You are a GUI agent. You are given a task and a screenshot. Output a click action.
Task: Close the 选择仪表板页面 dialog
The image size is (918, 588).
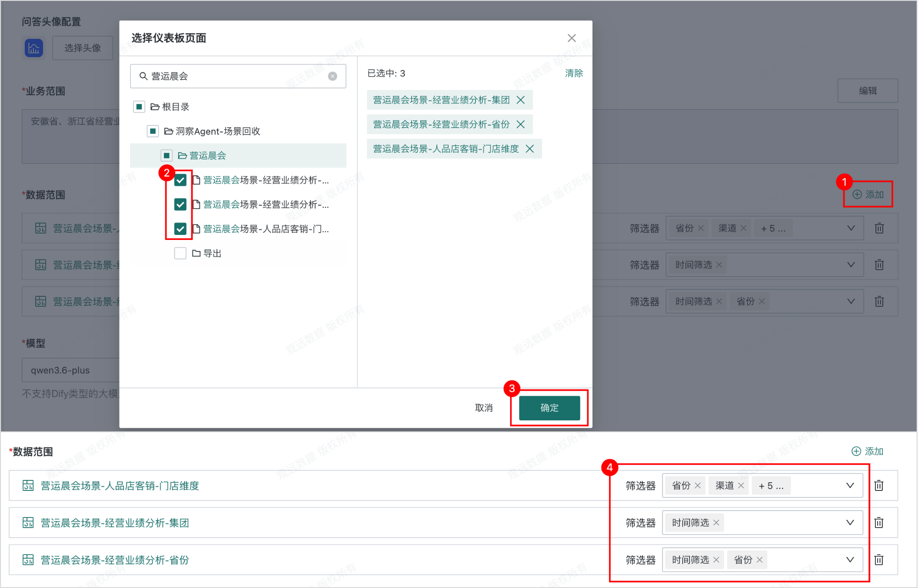571,38
